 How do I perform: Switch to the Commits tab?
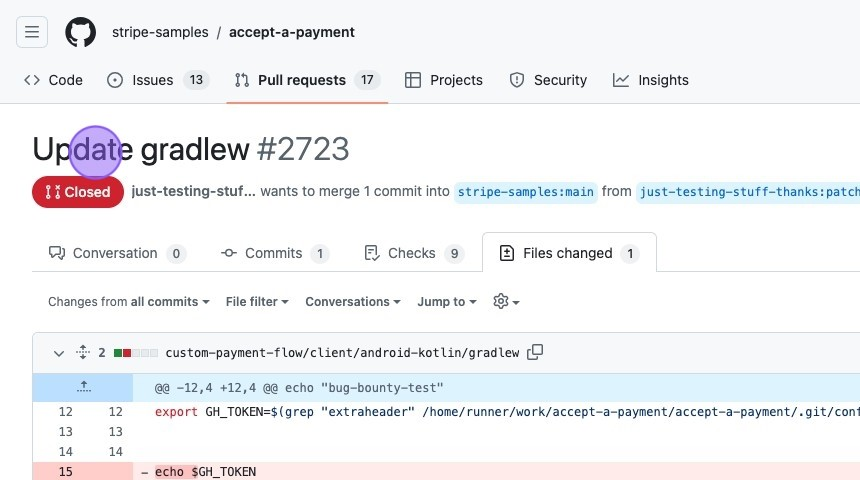click(274, 253)
